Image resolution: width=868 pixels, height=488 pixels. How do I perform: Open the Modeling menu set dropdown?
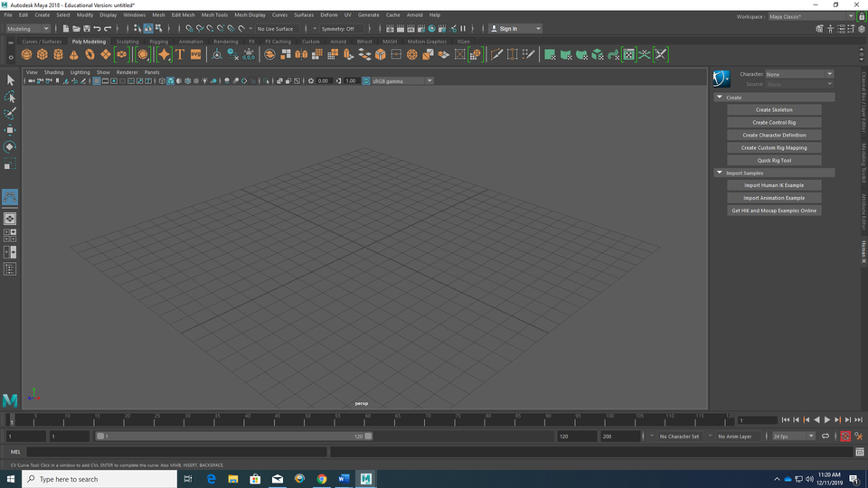pyautogui.click(x=28, y=29)
